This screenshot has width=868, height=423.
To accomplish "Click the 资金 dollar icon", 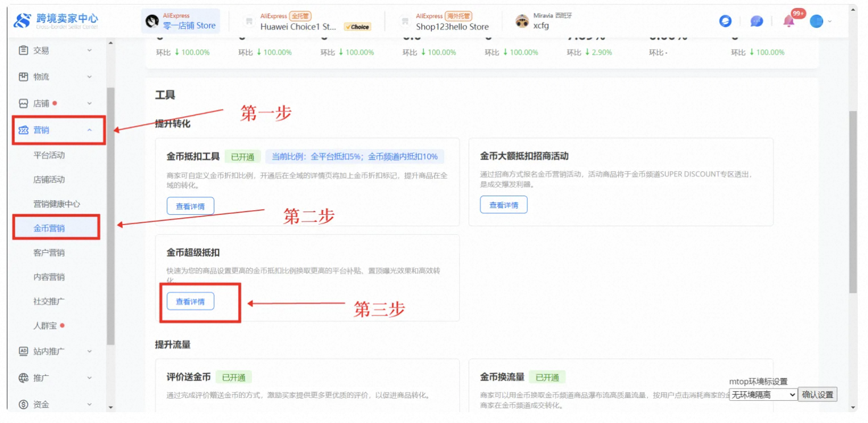I will point(23,405).
